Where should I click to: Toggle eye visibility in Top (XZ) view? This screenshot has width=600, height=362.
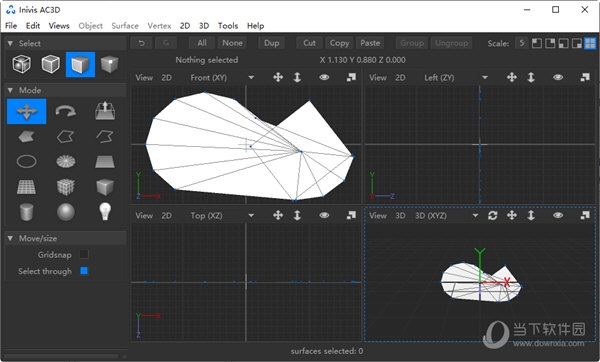tap(324, 215)
